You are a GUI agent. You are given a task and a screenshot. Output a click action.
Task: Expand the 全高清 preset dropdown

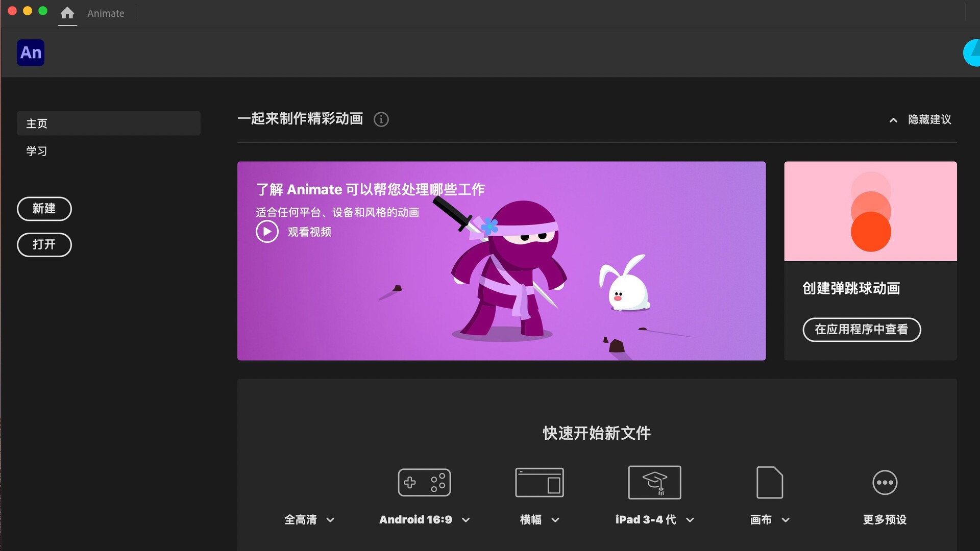330,520
